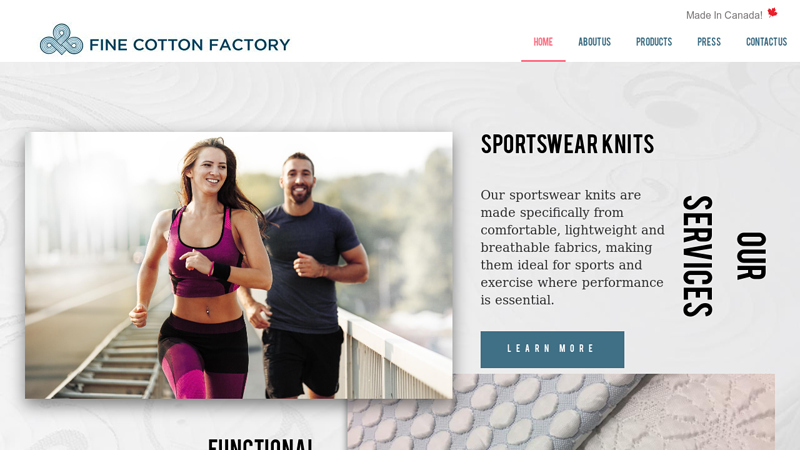Click the Sportswear Knits heading
800x450 pixels.
(567, 144)
